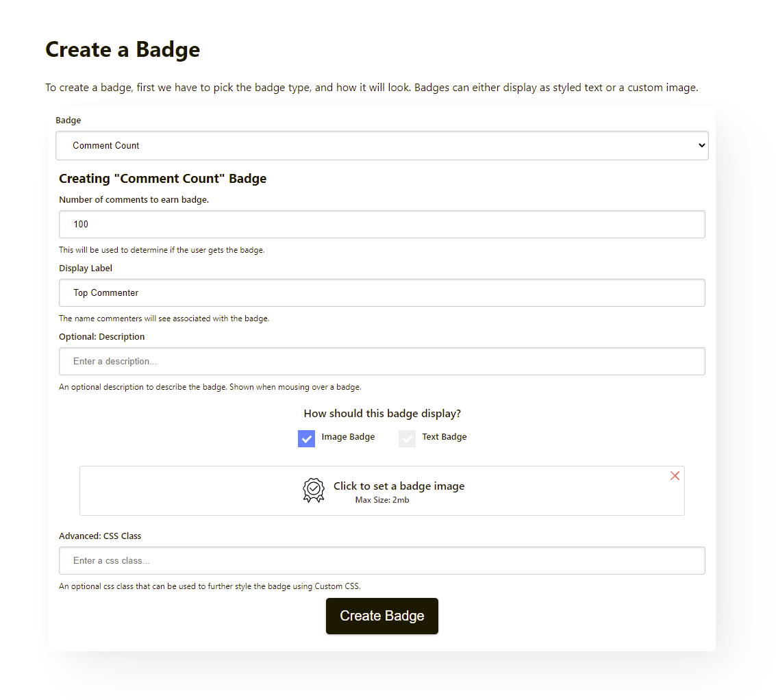Click the "Display Label" field label
The image size is (776, 700).
click(x=86, y=268)
